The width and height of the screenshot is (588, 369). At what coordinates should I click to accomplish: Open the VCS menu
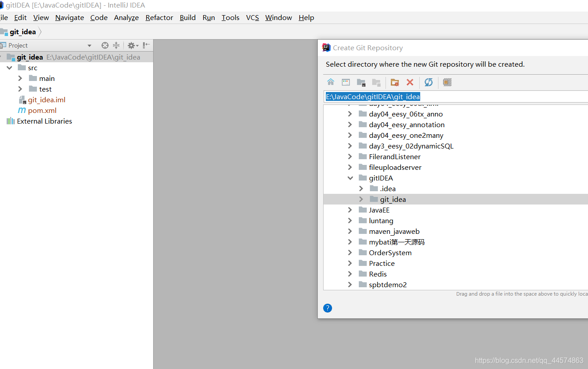coord(252,17)
